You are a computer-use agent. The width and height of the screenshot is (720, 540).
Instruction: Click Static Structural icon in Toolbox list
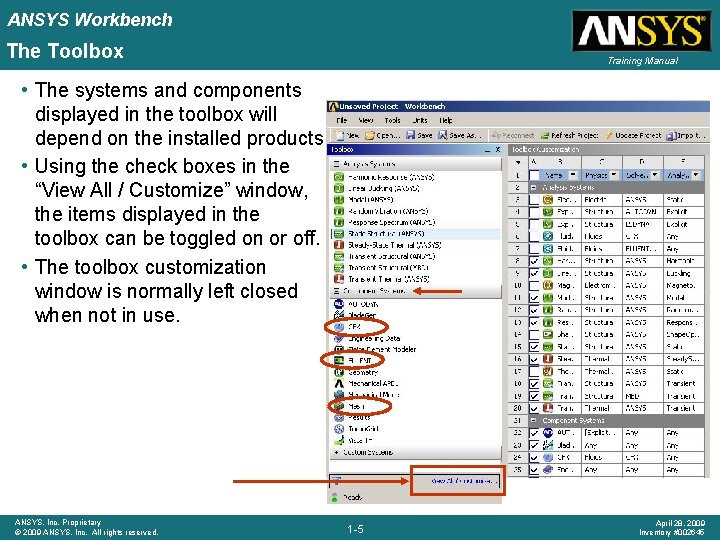[338, 234]
